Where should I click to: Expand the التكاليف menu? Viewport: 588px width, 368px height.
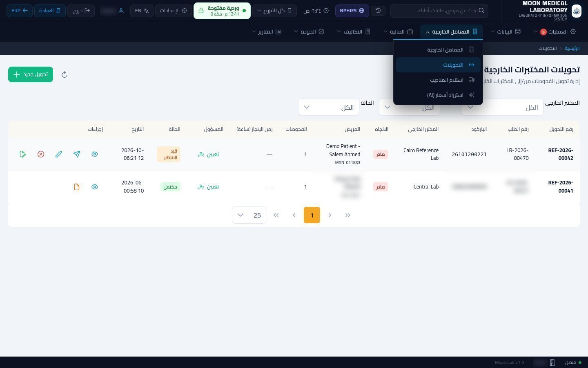click(354, 31)
